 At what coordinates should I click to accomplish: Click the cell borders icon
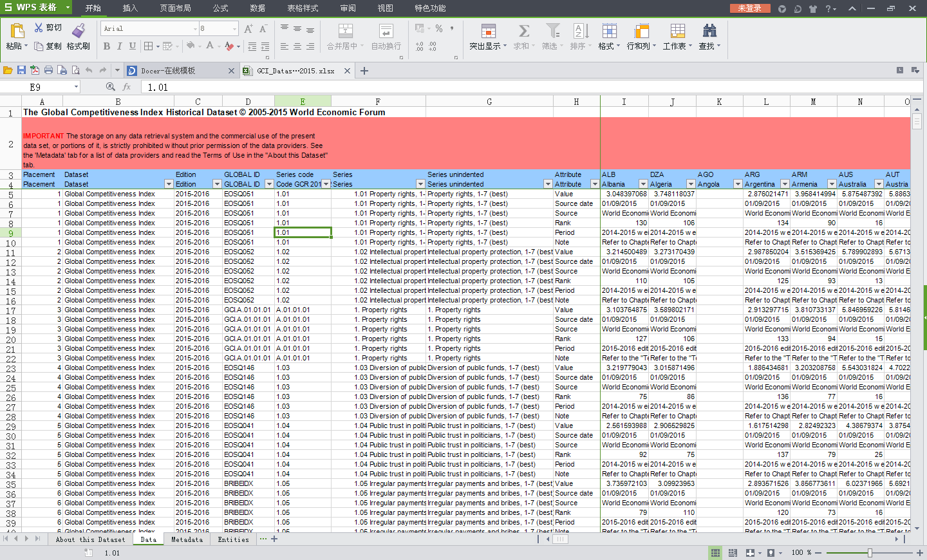pos(149,46)
